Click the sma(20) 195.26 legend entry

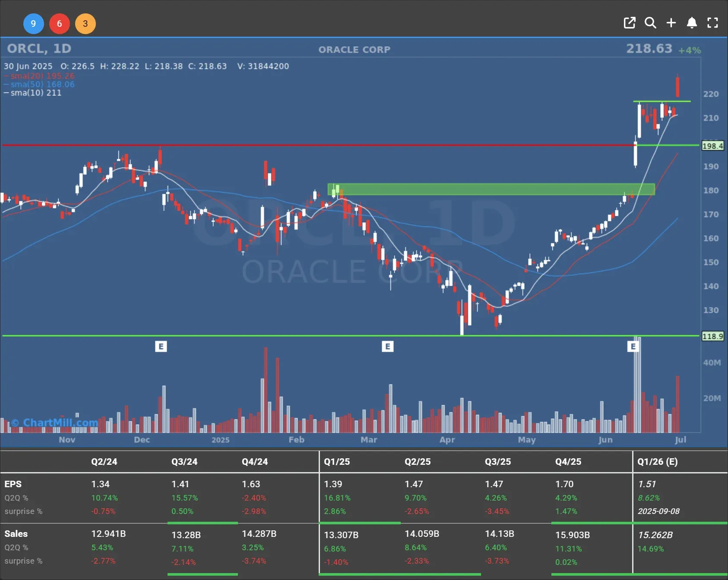pyautogui.click(x=39, y=76)
